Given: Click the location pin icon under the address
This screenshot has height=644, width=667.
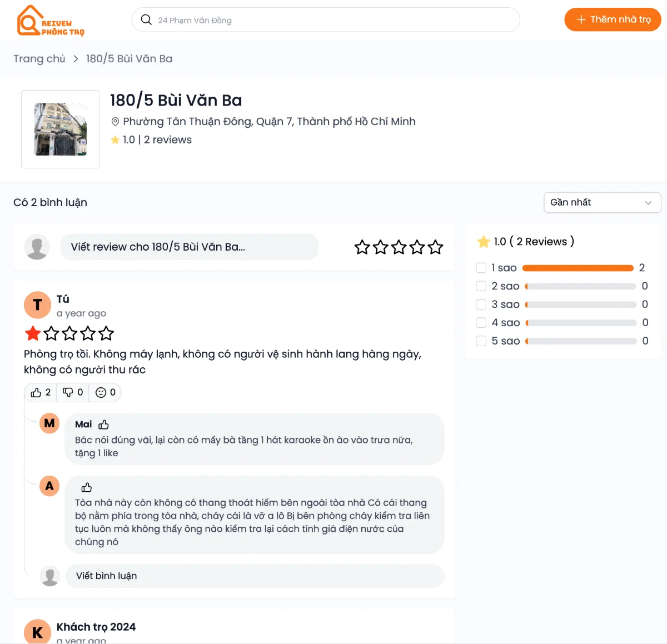Looking at the screenshot, I should click(116, 121).
